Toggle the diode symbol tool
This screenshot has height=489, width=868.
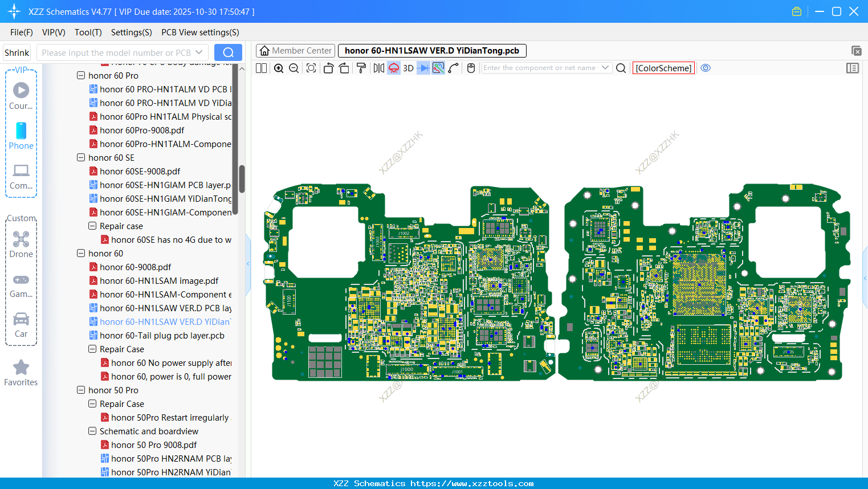tap(423, 68)
